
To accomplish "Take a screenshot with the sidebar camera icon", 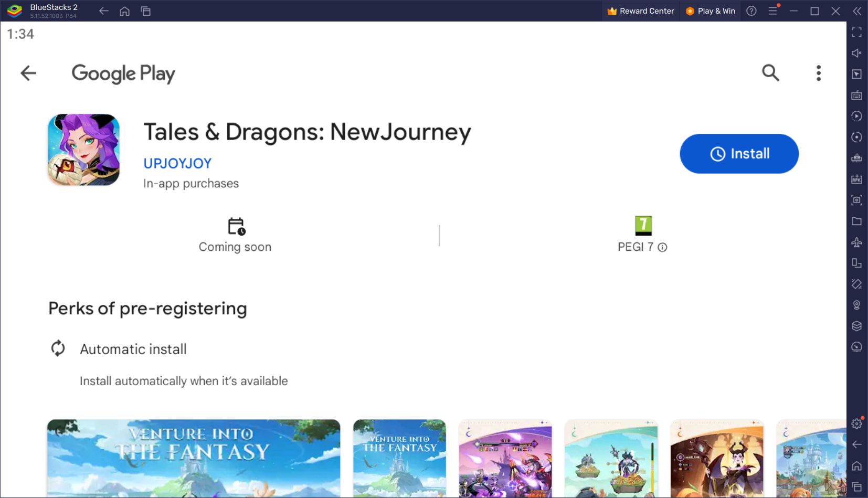I will click(x=858, y=200).
